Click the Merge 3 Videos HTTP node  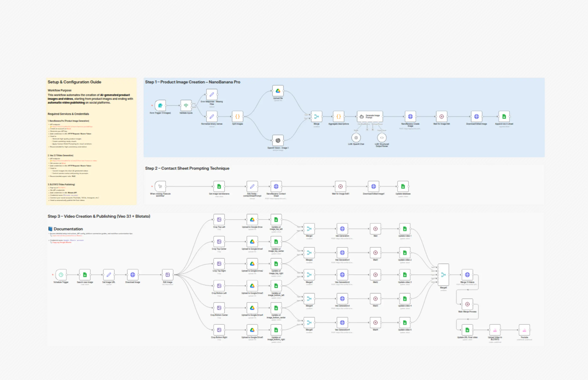click(467, 275)
